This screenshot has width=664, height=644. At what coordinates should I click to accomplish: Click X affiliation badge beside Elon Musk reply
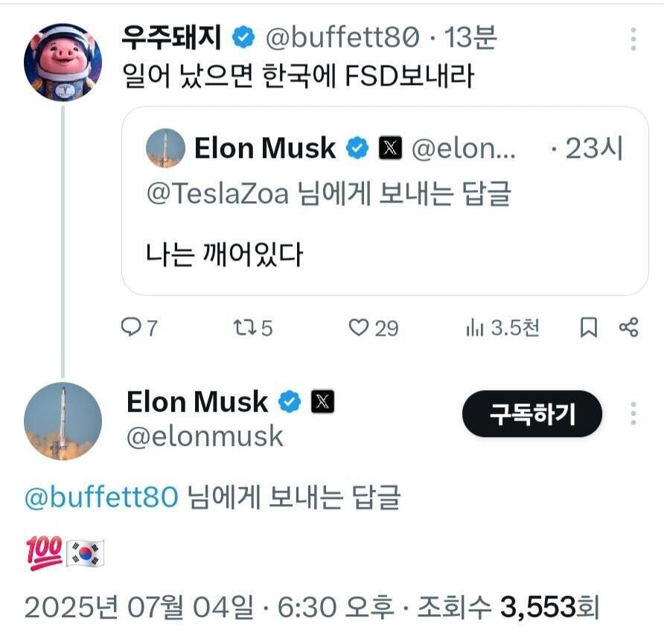click(322, 402)
